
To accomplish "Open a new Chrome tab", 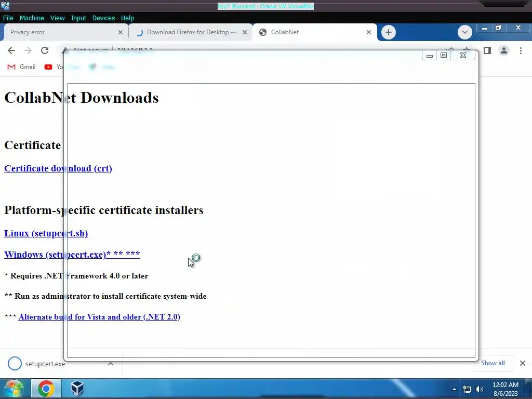I will point(389,32).
